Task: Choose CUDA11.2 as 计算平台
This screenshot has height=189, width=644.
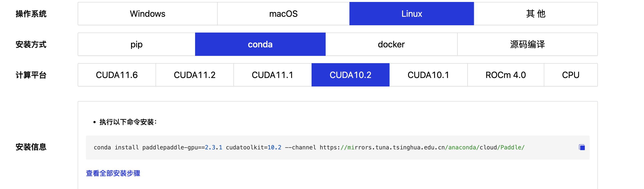Action: pos(195,75)
